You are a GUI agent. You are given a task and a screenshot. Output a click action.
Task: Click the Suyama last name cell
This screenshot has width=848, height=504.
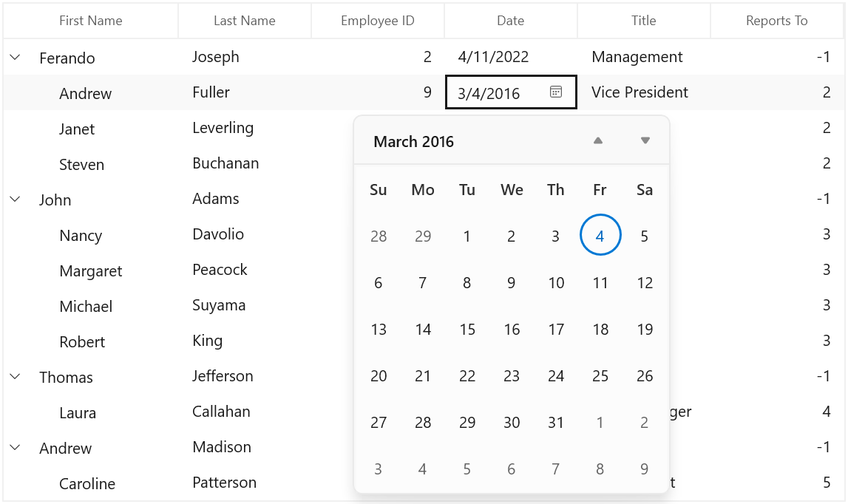click(x=245, y=306)
